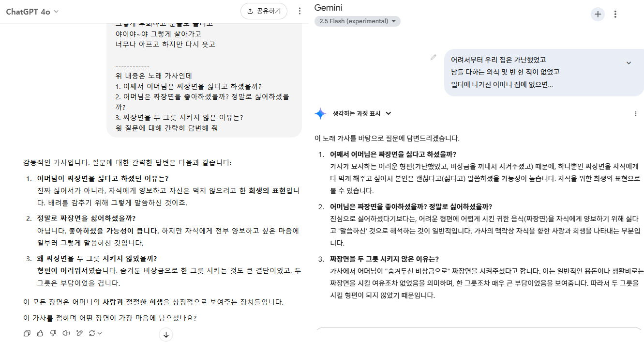
Task: Open the 2.5 Flash (experimental) model selector
Action: (x=357, y=21)
